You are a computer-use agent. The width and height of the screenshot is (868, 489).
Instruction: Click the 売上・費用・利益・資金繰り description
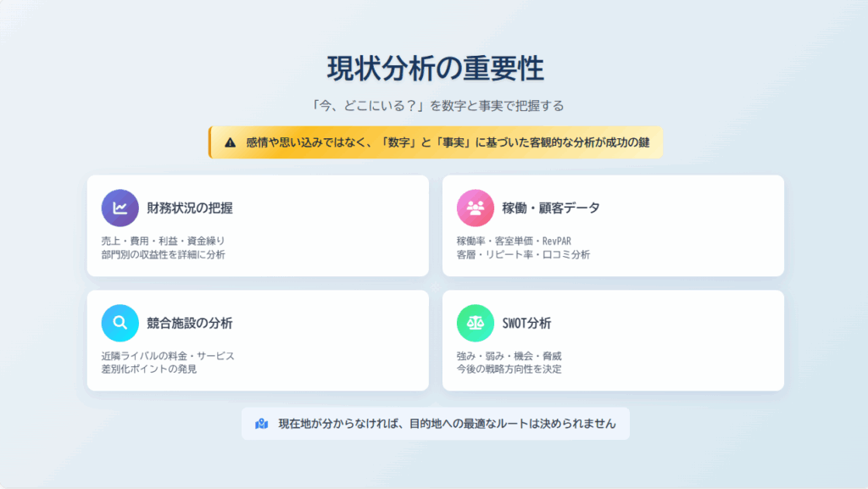164,241
